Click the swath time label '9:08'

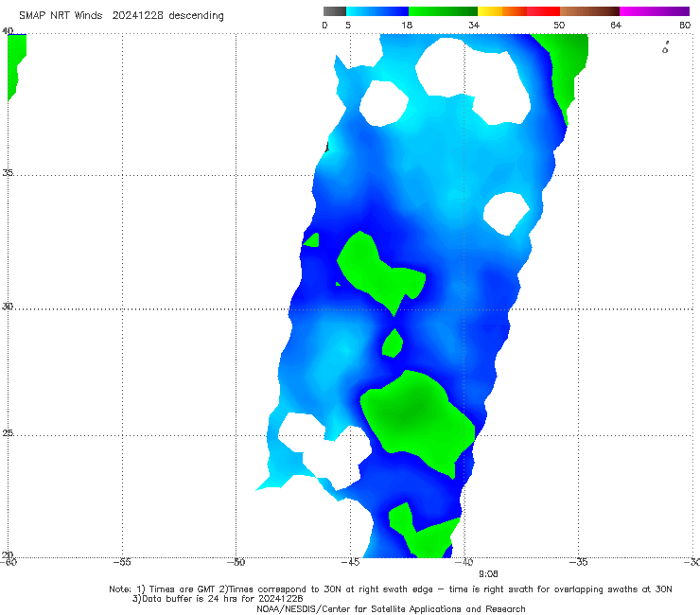[488, 574]
